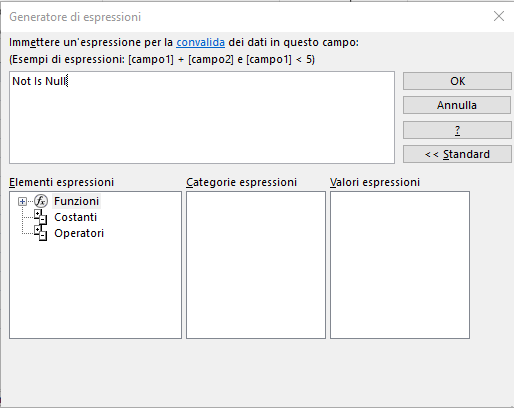
Task: Click the Costanti tree node icon
Action: tap(41, 217)
